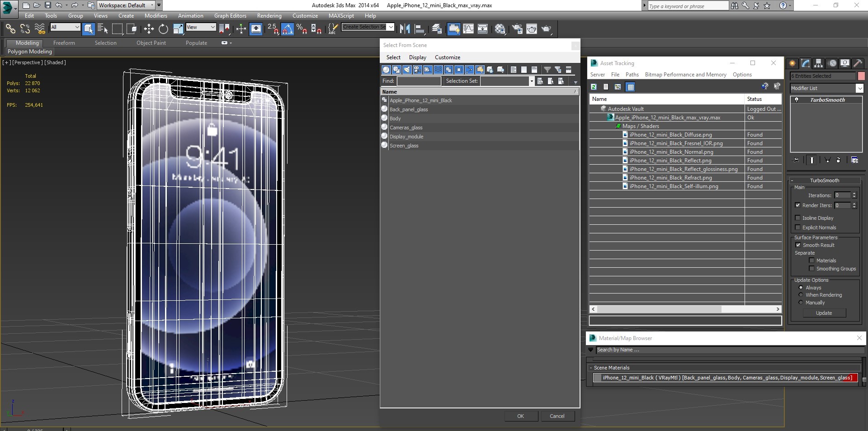Click the object color swatch

pyautogui.click(x=861, y=76)
